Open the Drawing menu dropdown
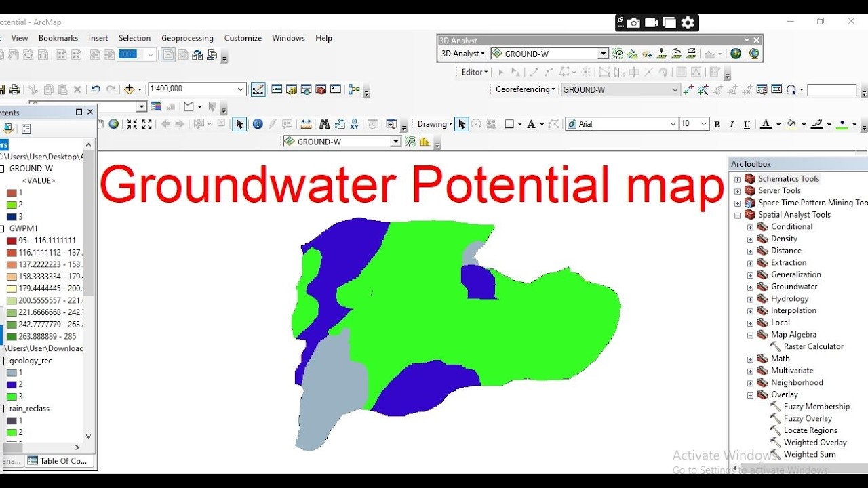 pos(435,124)
